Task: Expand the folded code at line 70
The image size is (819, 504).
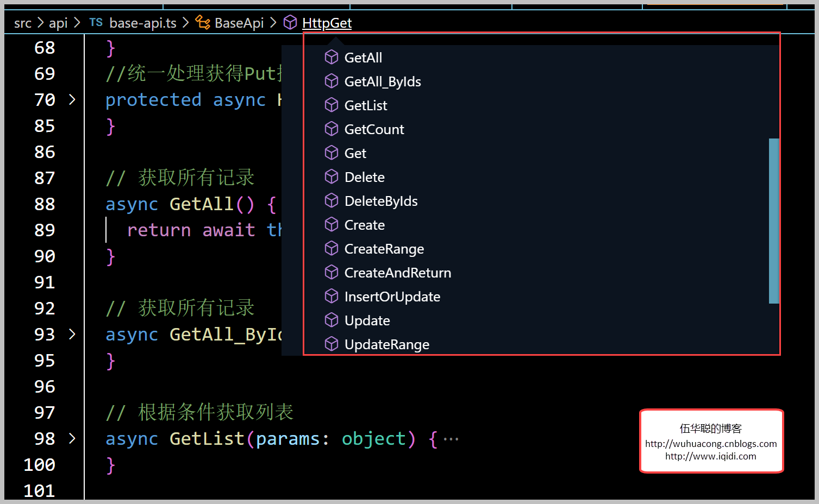Action: 72,99
